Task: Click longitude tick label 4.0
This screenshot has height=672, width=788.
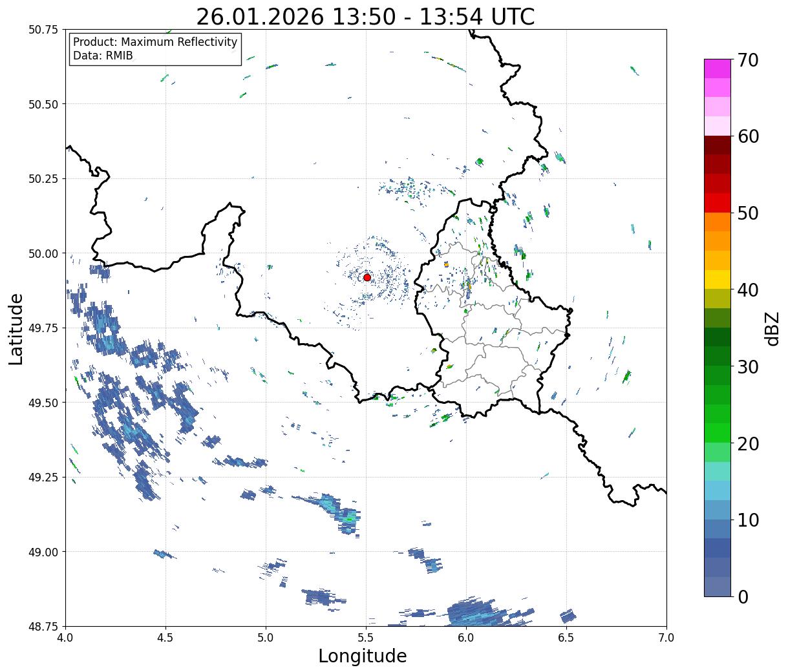Action: [65, 638]
